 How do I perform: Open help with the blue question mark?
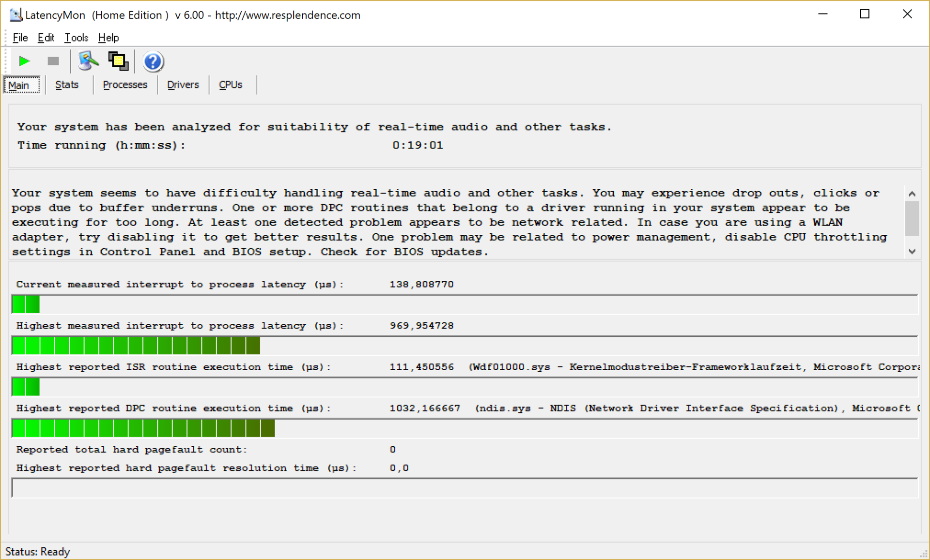click(153, 61)
